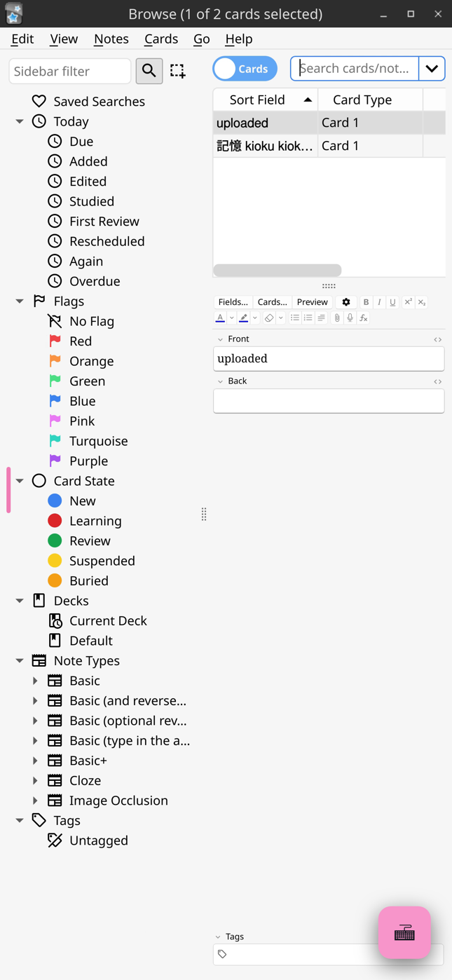Click the sidebar search magnifier button
The height and width of the screenshot is (980, 452).
pyautogui.click(x=149, y=71)
